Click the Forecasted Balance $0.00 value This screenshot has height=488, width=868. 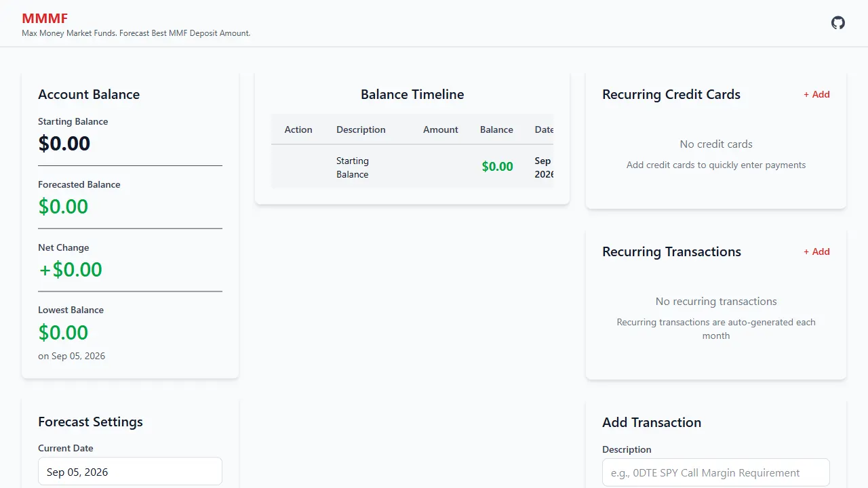(63, 207)
